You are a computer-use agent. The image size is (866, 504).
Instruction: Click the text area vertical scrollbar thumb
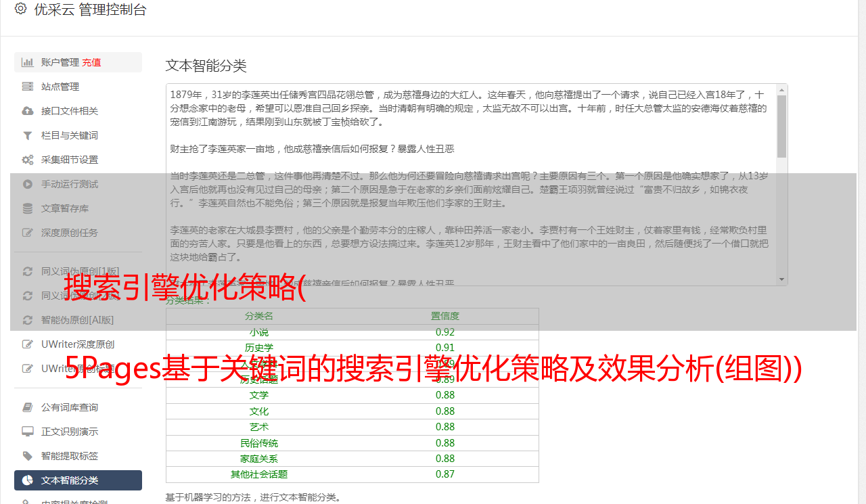coord(782,126)
